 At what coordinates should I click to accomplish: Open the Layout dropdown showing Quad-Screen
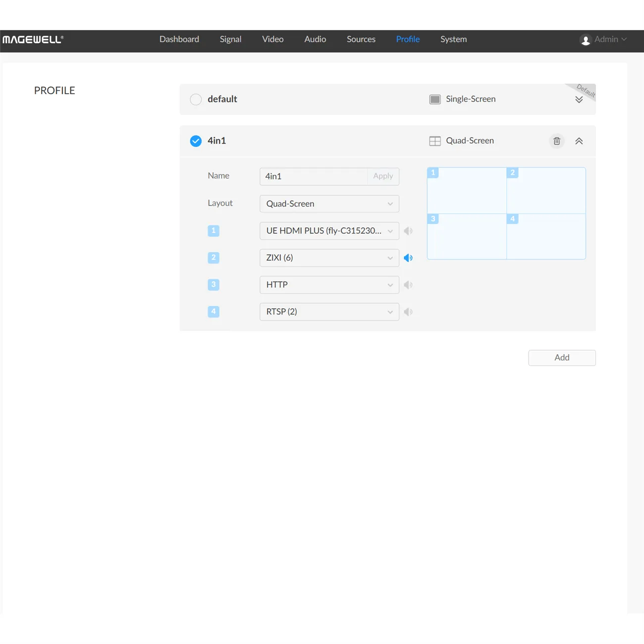[x=329, y=204]
